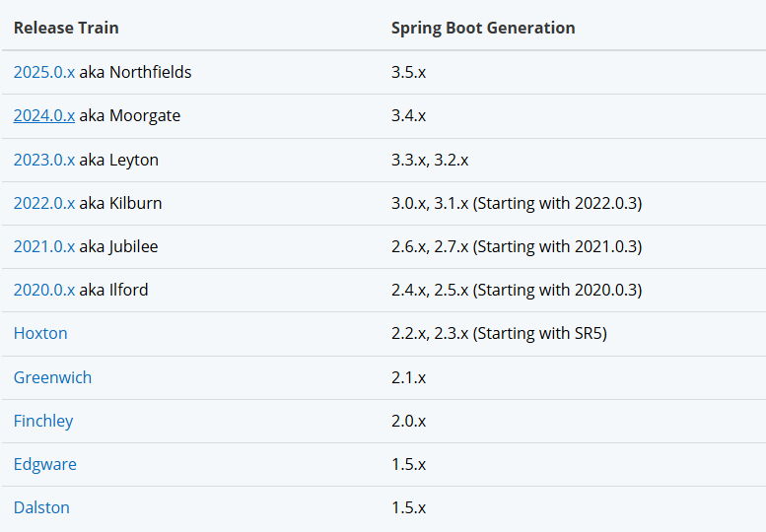This screenshot has width=766, height=532.
Task: Select the 'Starting with 2022.0.3' cell
Action: coord(517,203)
